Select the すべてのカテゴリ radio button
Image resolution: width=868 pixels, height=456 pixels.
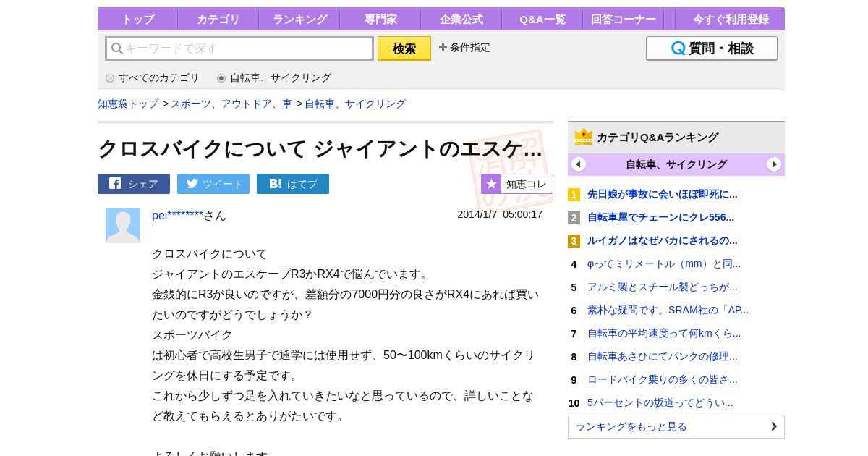click(x=110, y=78)
